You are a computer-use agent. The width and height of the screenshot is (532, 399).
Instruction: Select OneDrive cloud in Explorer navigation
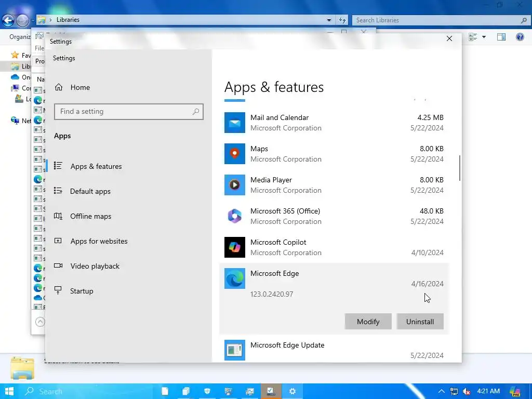pyautogui.click(x=15, y=77)
